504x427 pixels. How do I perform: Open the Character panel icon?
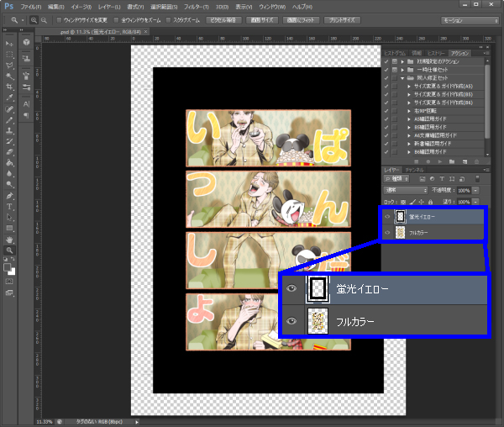[26, 104]
